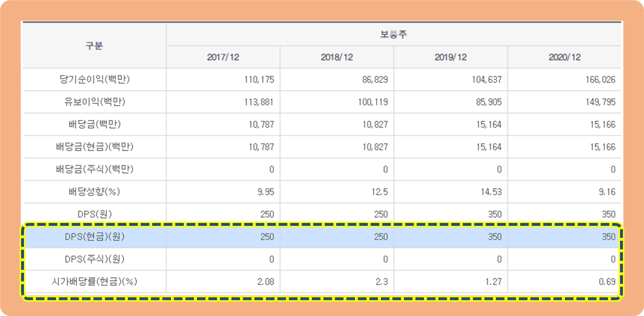Viewport: 644px width, 316px height.
Task: Click 15,164 in the 배당금(백만) row
Action: point(489,125)
